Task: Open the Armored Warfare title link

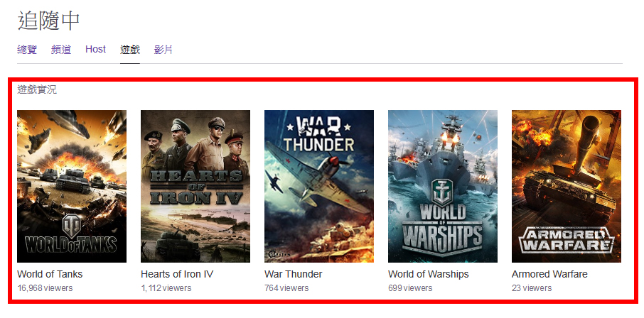Action: click(x=549, y=274)
